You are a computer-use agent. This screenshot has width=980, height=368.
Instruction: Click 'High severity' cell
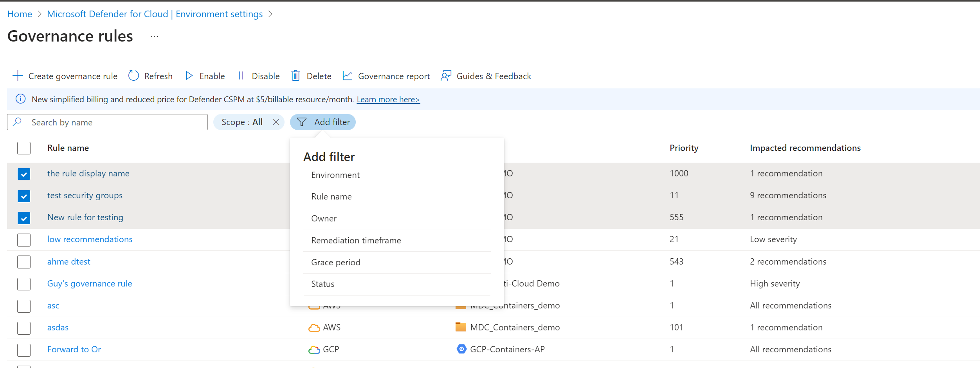pos(775,283)
